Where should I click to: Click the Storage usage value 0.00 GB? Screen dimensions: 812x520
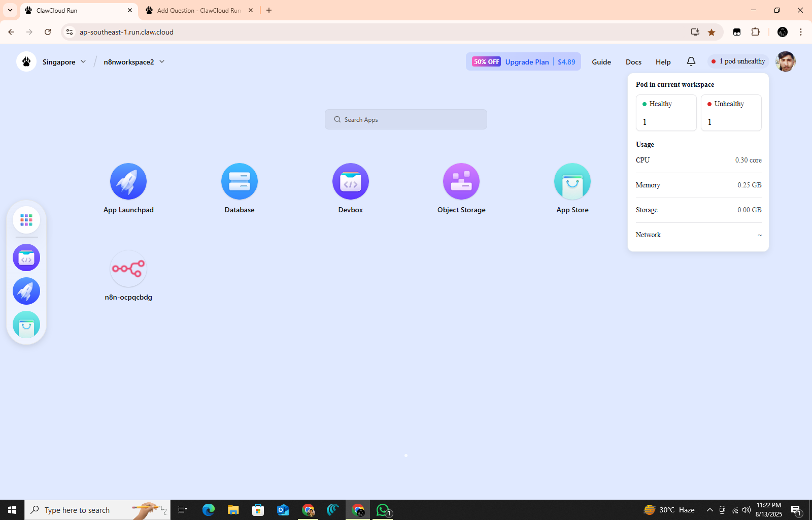[x=750, y=210]
